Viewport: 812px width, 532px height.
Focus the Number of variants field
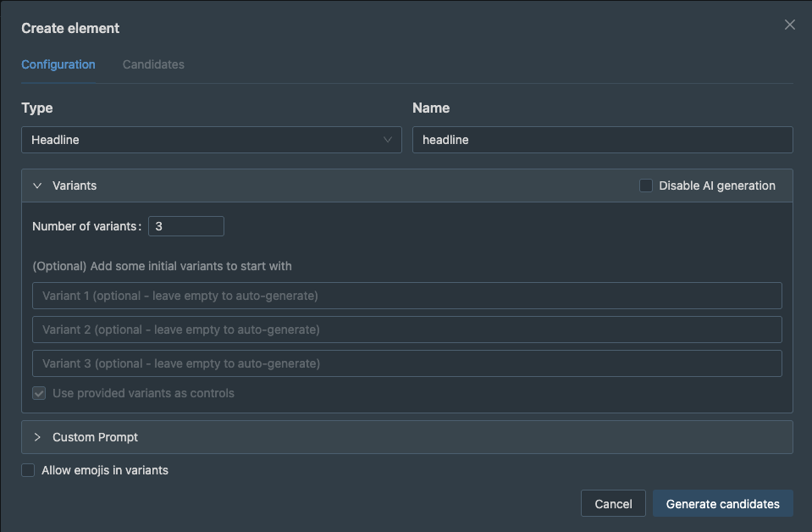pyautogui.click(x=185, y=226)
